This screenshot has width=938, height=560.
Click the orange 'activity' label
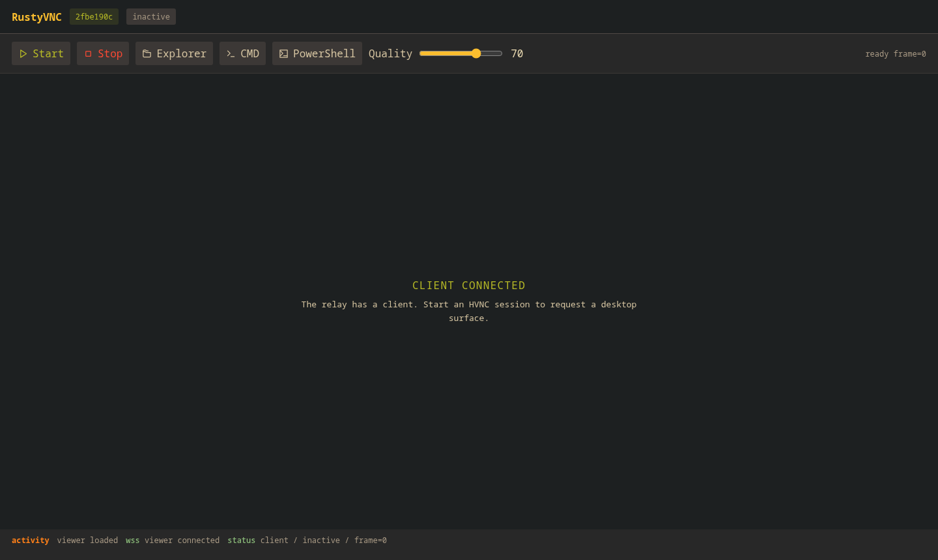tap(31, 540)
